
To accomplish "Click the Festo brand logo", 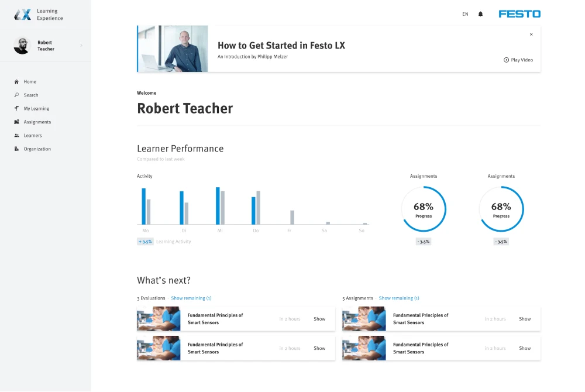I will point(519,14).
